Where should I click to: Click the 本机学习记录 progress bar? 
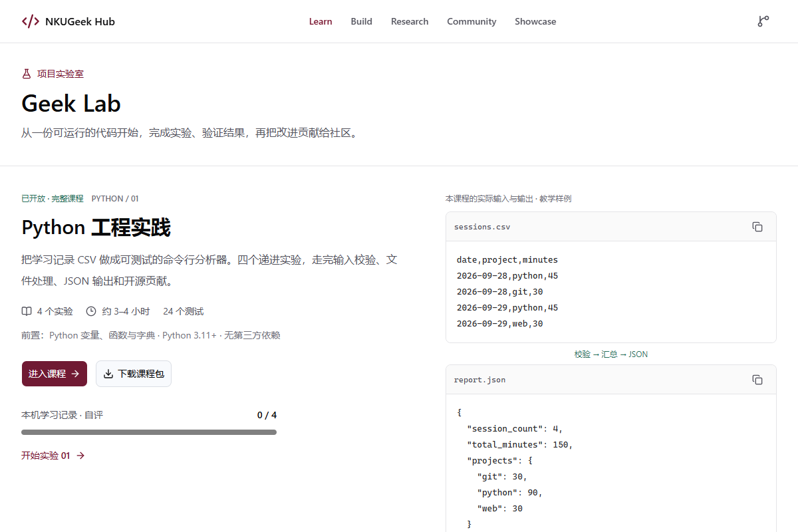click(x=149, y=432)
